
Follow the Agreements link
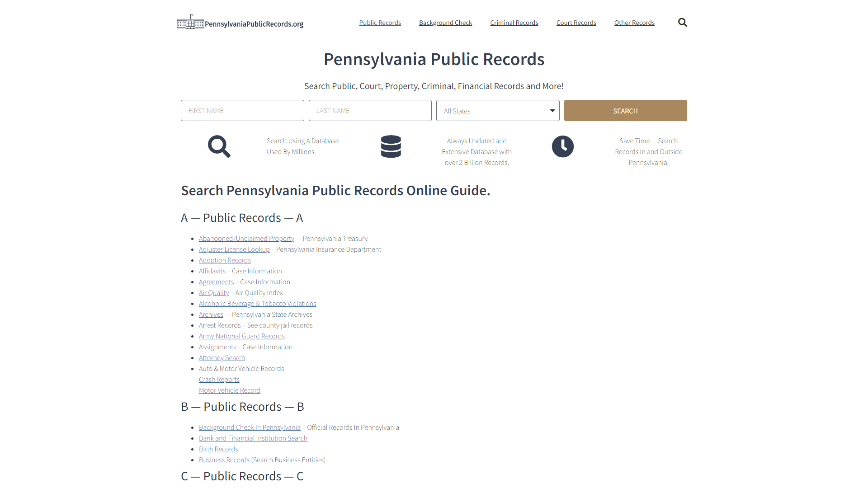click(x=216, y=282)
